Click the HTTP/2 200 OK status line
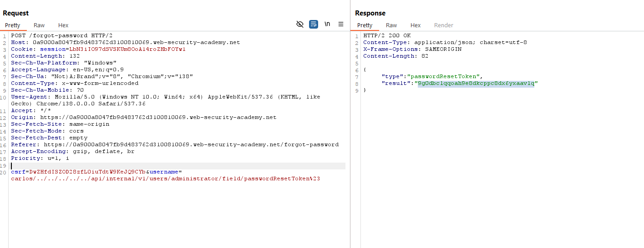The height and width of the screenshot is (248, 644). (x=387, y=36)
